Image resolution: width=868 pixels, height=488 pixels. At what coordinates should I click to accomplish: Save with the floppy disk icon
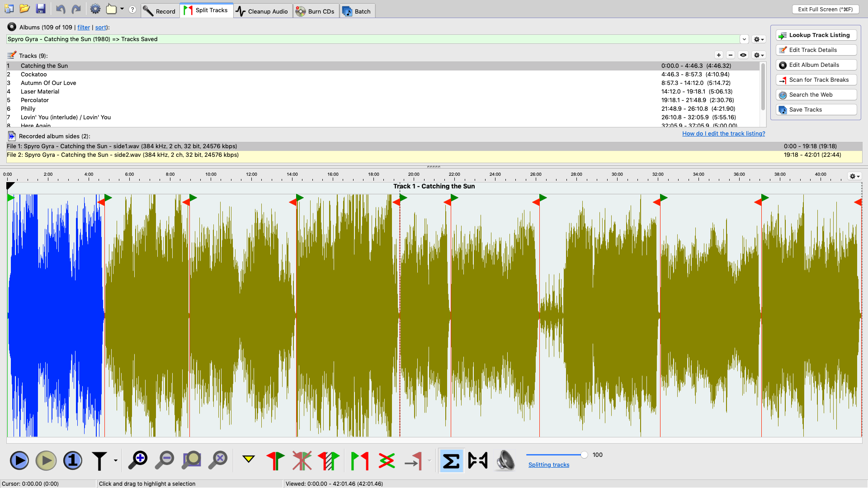tap(41, 9)
